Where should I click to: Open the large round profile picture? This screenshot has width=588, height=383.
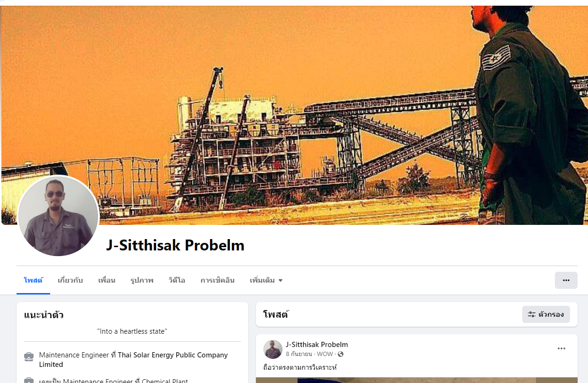point(58,216)
